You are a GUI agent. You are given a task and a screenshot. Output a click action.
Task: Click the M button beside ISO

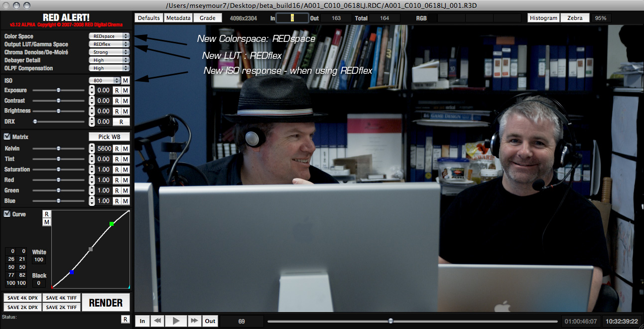[126, 80]
